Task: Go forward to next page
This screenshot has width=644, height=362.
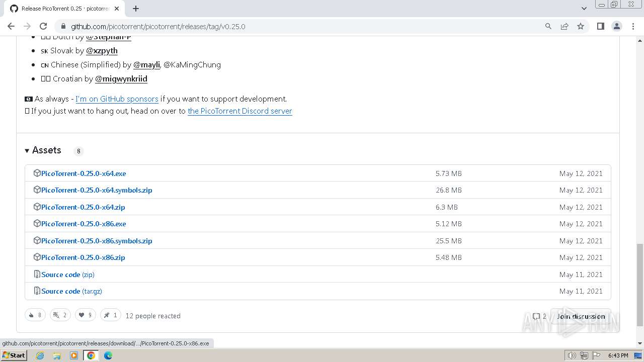Action: pos(27,26)
